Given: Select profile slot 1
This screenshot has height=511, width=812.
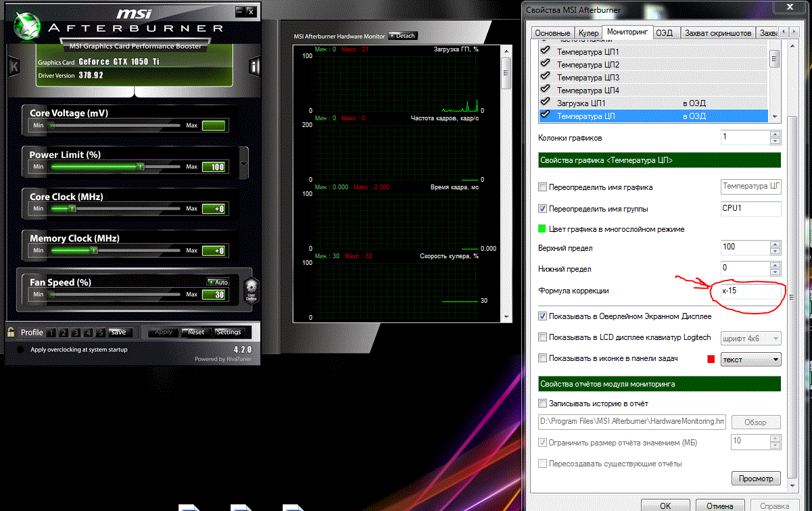Looking at the screenshot, I should coord(52,333).
